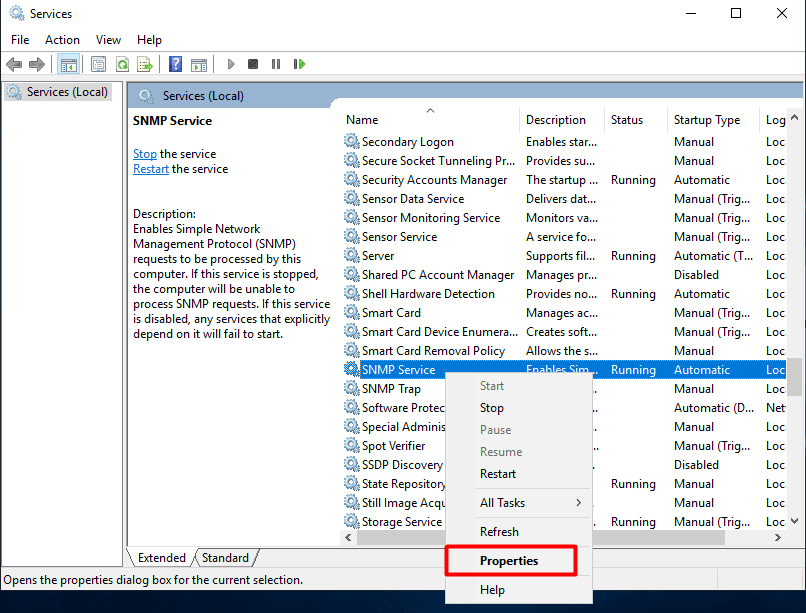Select the Server service gear icon

coord(352,255)
